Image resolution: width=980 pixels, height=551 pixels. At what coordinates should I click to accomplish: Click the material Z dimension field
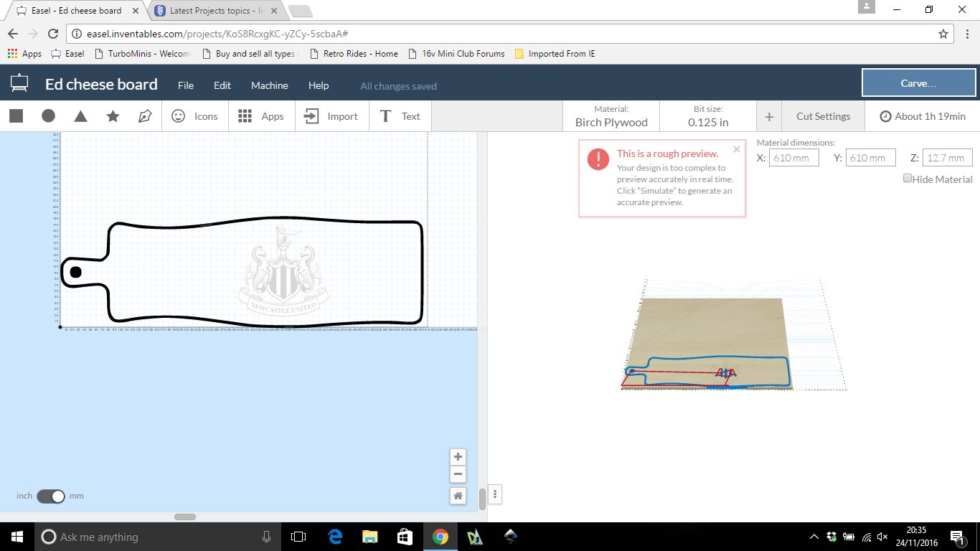tap(948, 158)
